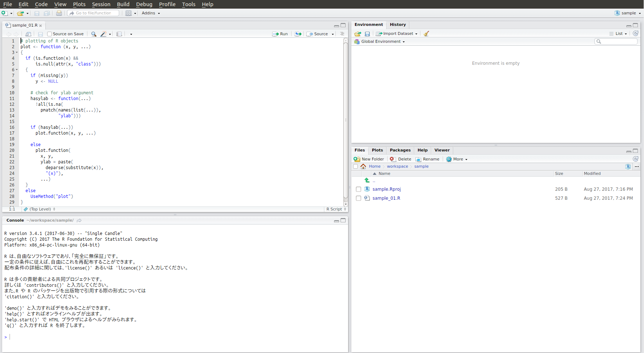Click the New Folder button
This screenshot has height=353, width=644.
369,159
